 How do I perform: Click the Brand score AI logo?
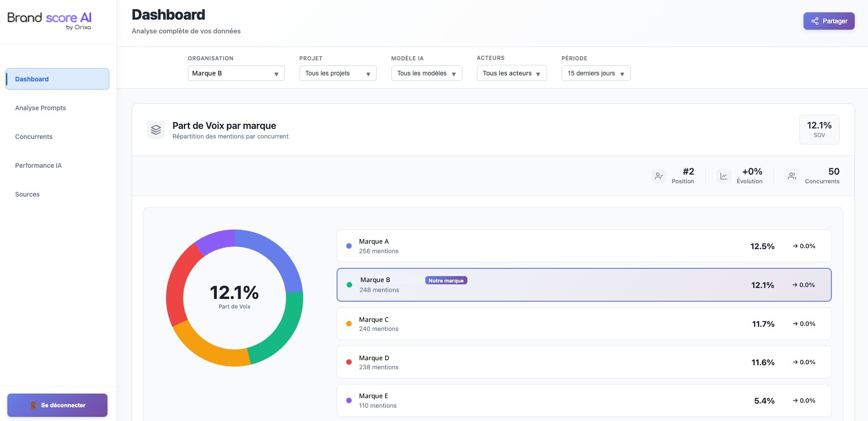coord(49,21)
